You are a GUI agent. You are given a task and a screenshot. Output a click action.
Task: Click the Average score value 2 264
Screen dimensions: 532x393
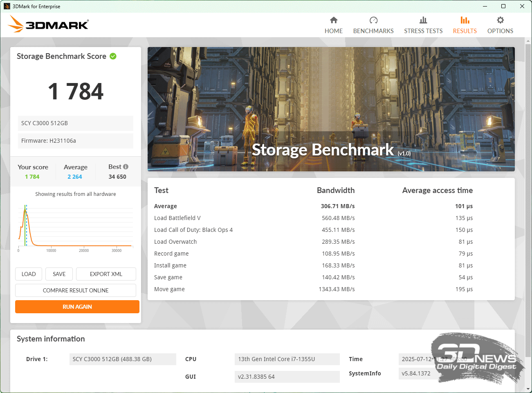pyautogui.click(x=75, y=177)
